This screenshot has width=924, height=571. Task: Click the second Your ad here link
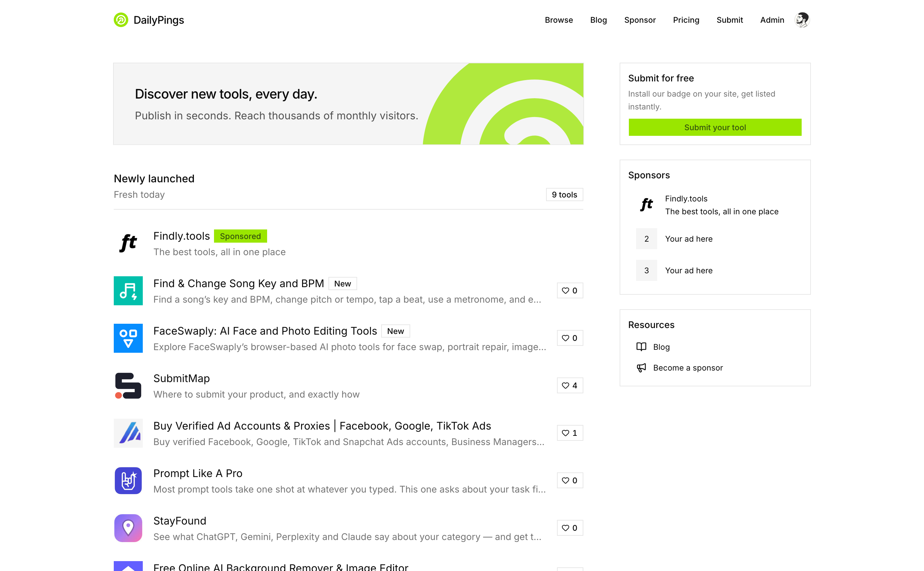[689, 270]
